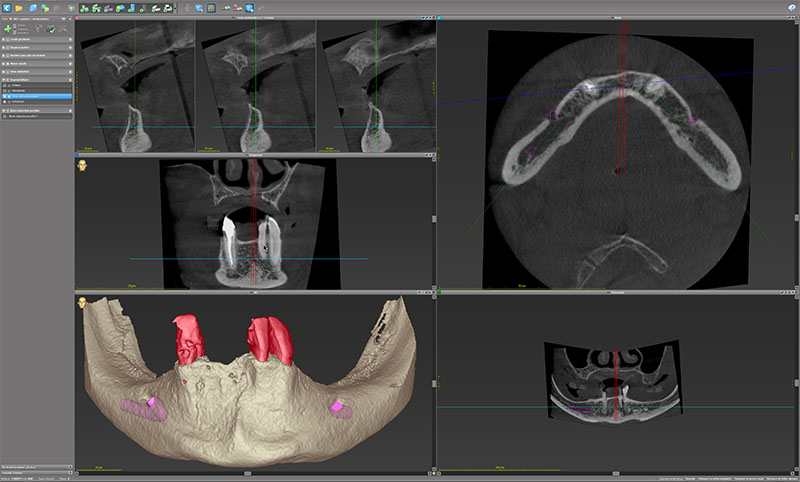Click the green plus add icon

(9, 29)
